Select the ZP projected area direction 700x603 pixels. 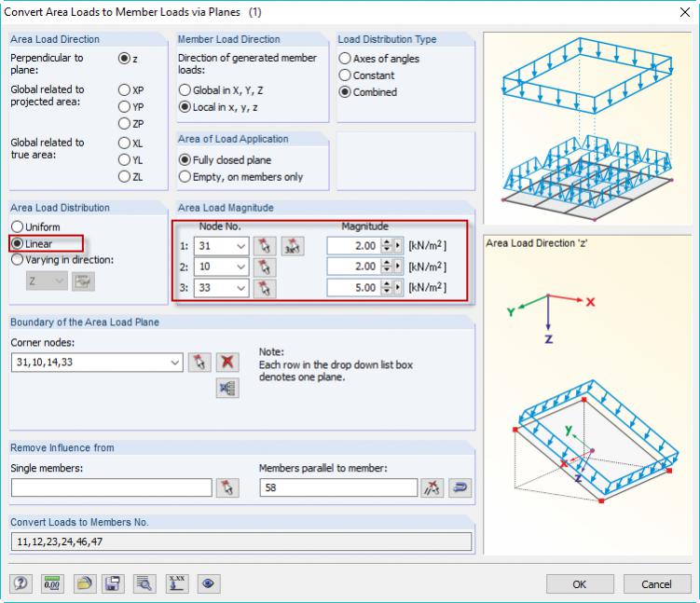pos(124,124)
